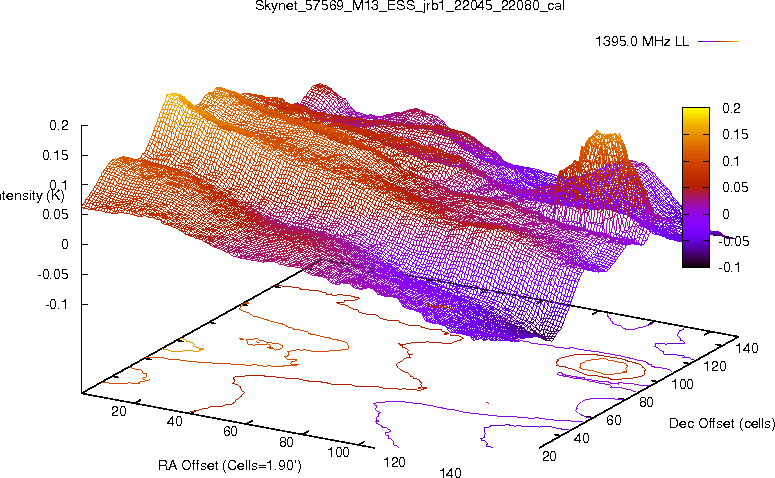Click the 0 tick on the intensity axis
Screen dimensions: 775x478
click(x=65, y=244)
